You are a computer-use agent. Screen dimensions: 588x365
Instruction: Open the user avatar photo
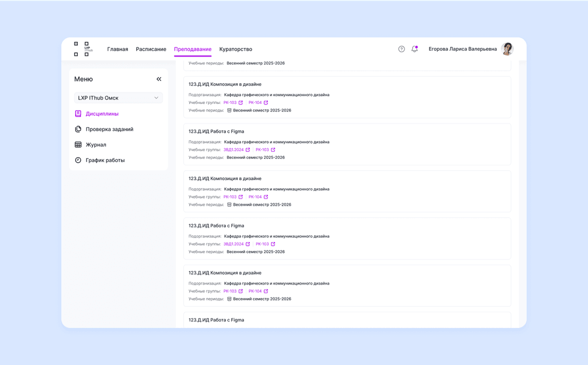click(x=507, y=49)
